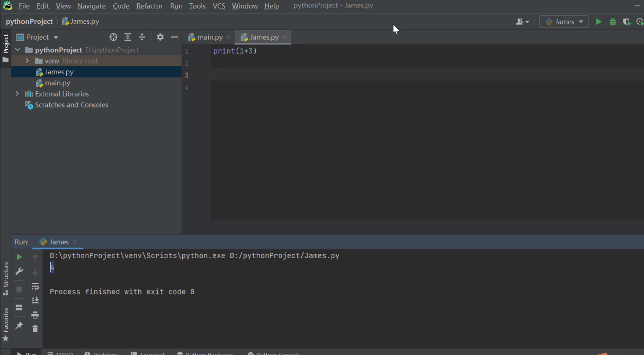This screenshot has height=355, width=644.
Task: Switch to the main.py editor tab
Action: [x=210, y=37]
